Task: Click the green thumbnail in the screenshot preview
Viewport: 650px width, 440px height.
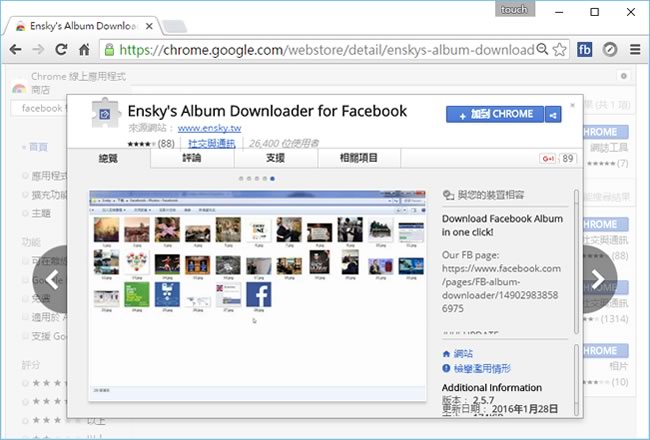Action: tap(137, 294)
